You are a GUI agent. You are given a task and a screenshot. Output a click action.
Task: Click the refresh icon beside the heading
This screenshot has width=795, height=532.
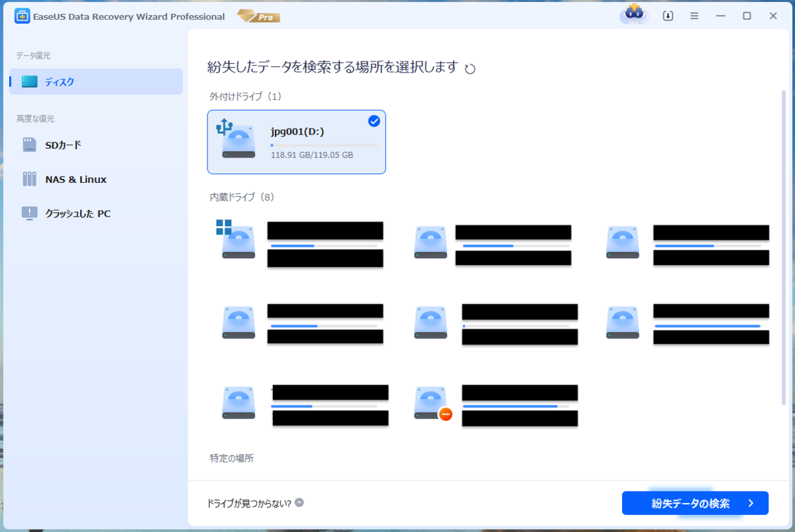click(470, 68)
